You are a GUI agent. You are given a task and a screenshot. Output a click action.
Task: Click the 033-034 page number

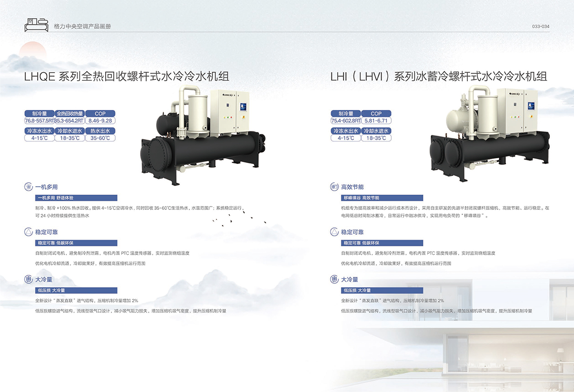(541, 26)
